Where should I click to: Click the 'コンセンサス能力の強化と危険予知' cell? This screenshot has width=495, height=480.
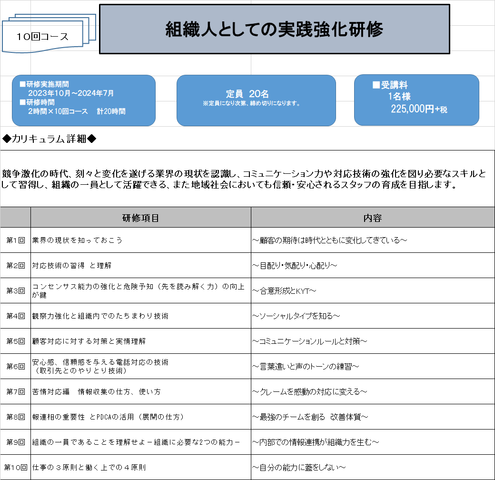tap(141, 291)
